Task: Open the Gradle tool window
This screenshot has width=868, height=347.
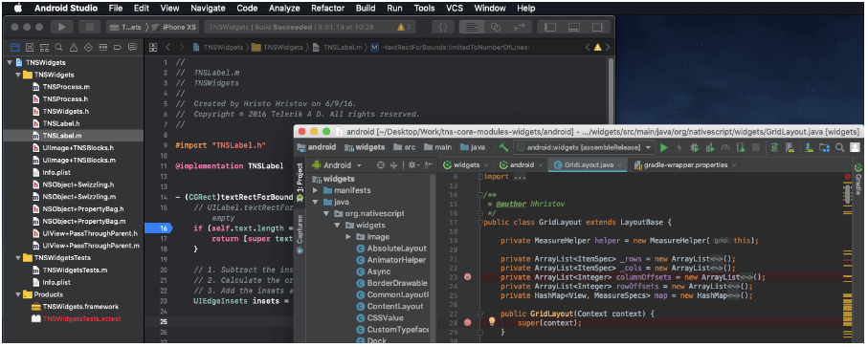Action: (858, 180)
